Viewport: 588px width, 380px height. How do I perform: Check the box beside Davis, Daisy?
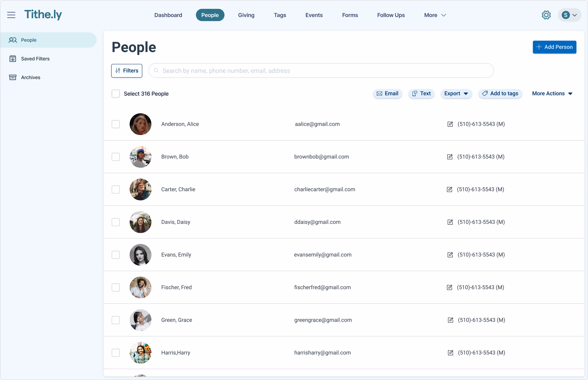[116, 222]
